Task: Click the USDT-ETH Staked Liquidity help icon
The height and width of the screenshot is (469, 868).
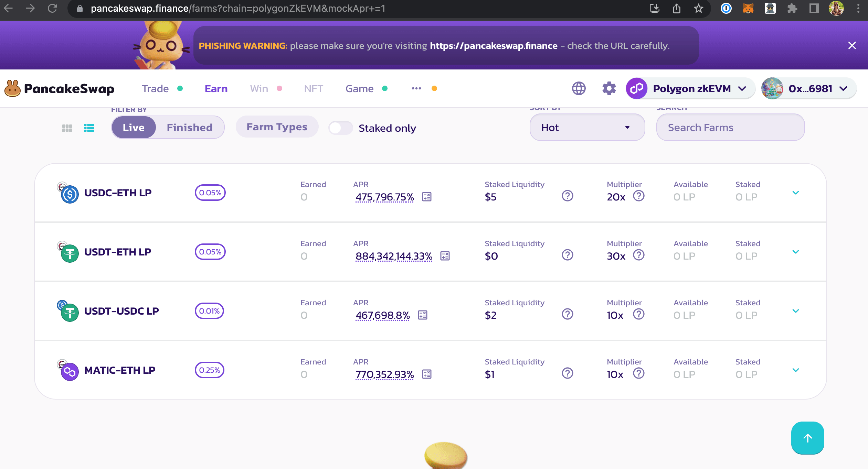Action: [567, 255]
